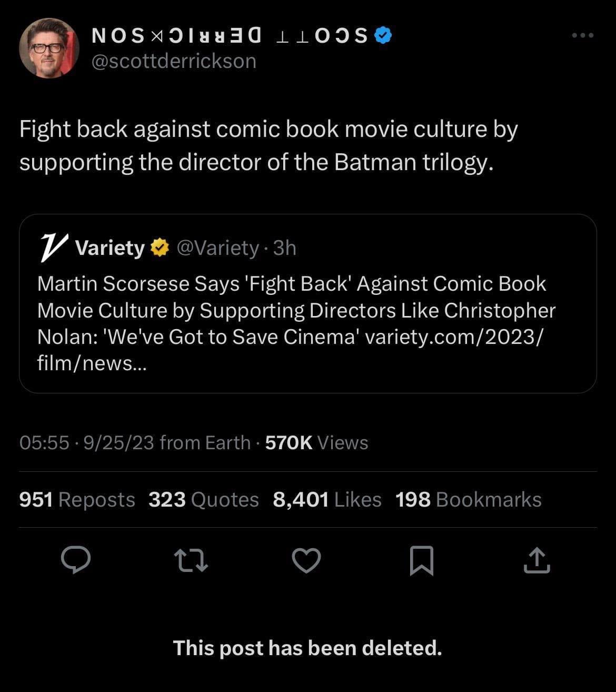
Task: Click the quoted post's 3h timestamp
Action: point(285,248)
